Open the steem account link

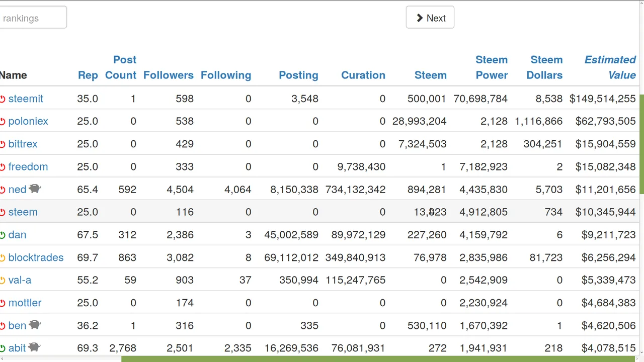point(23,212)
